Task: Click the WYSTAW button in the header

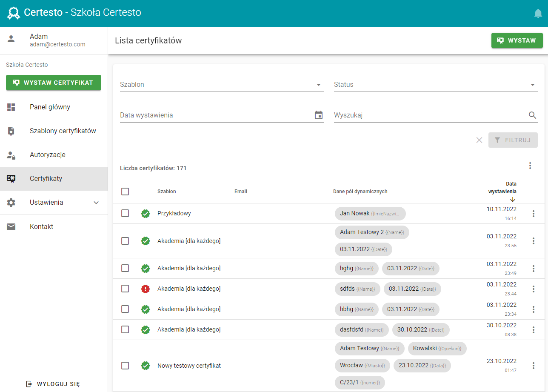Action: click(517, 40)
